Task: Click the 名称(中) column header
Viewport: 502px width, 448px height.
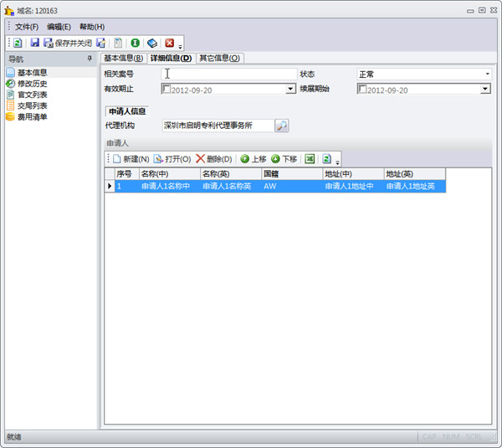Action: 170,174
